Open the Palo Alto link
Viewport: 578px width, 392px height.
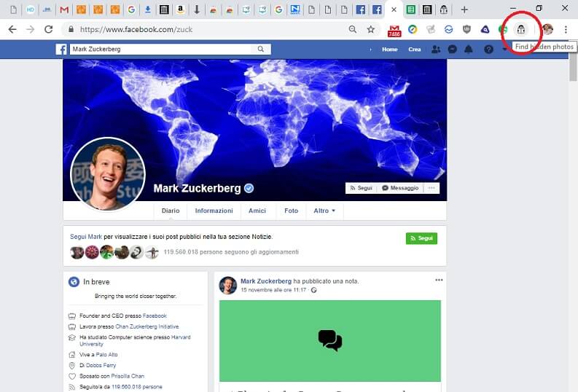(x=106, y=354)
